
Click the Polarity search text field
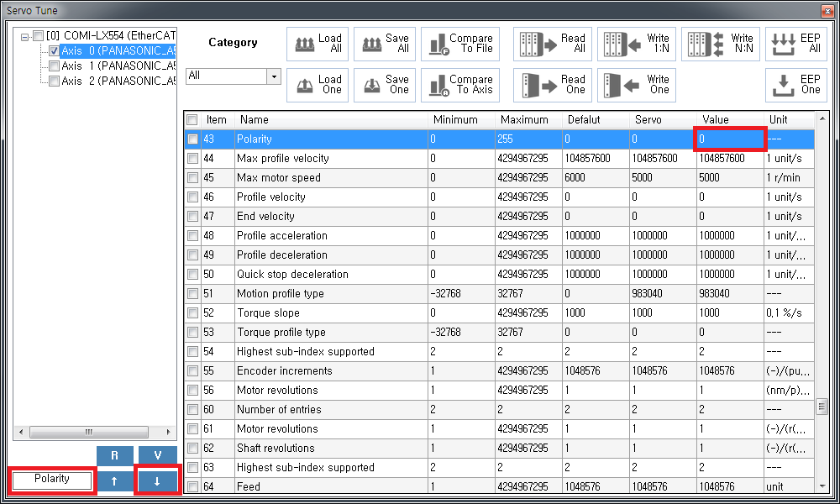pos(52,480)
